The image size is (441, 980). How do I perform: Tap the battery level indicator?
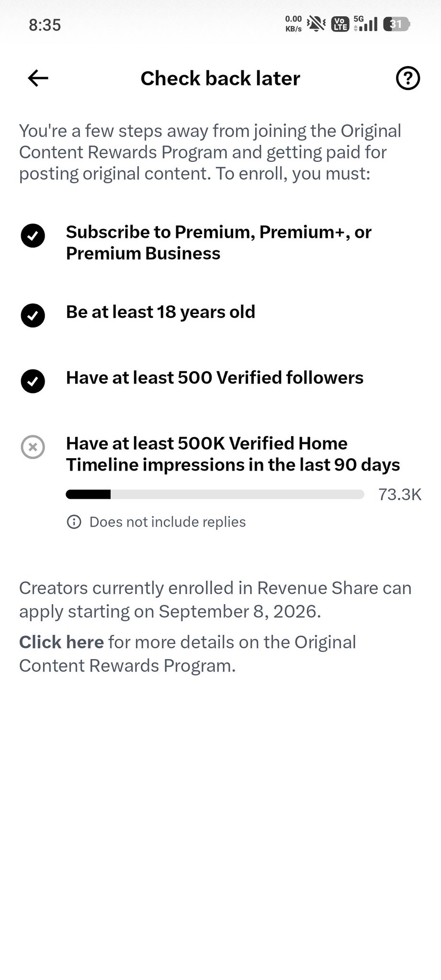click(396, 24)
